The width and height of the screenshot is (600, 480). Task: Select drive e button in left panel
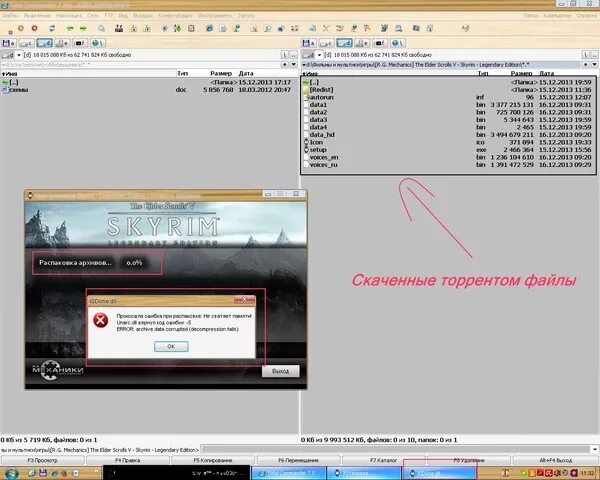coord(62,43)
